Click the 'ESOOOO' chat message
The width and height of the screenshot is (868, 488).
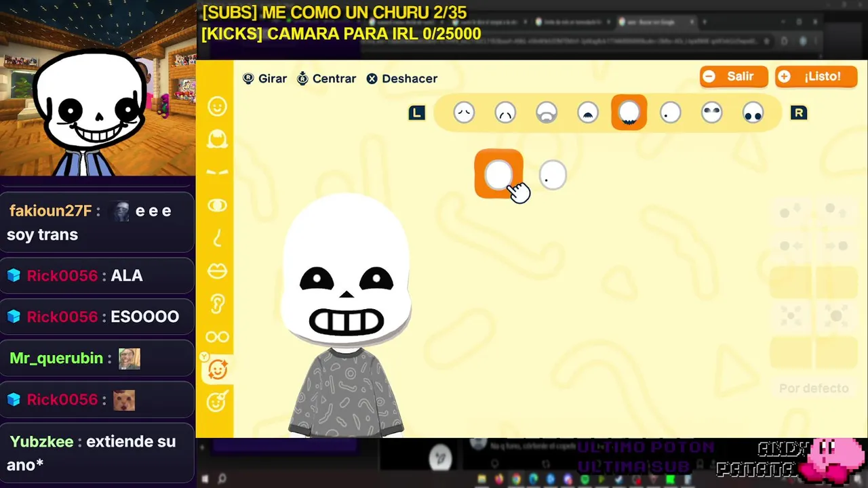pyautogui.click(x=145, y=317)
